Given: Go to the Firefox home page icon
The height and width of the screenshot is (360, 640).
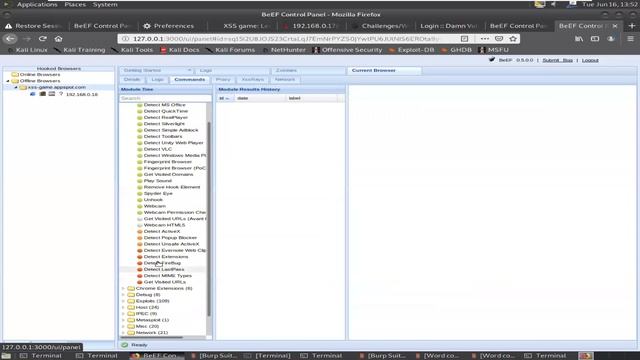Looking at the screenshot, I should tap(58, 38).
